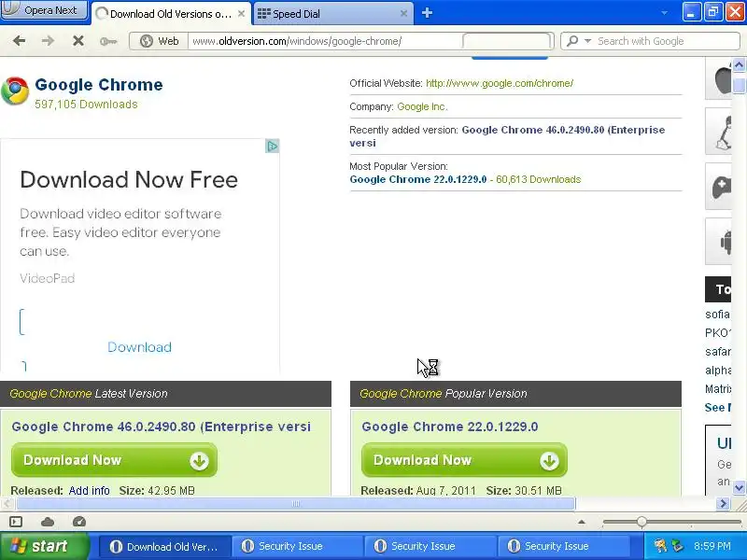
Task: Open recently added Chrome 46.0.2490.80 link
Action: pos(507,136)
